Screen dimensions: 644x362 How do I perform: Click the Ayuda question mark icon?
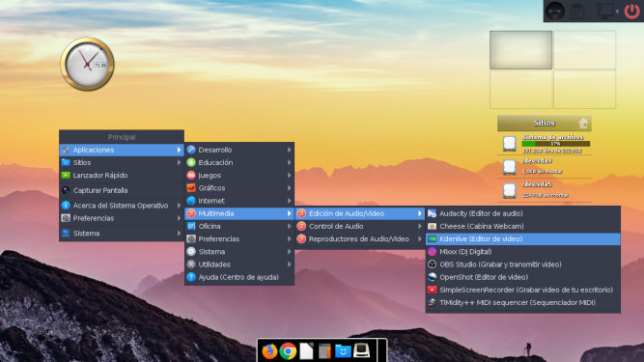(x=191, y=277)
